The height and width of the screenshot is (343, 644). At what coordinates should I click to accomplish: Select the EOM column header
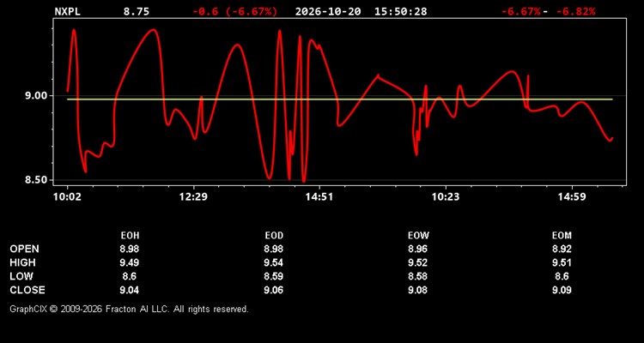click(562, 236)
